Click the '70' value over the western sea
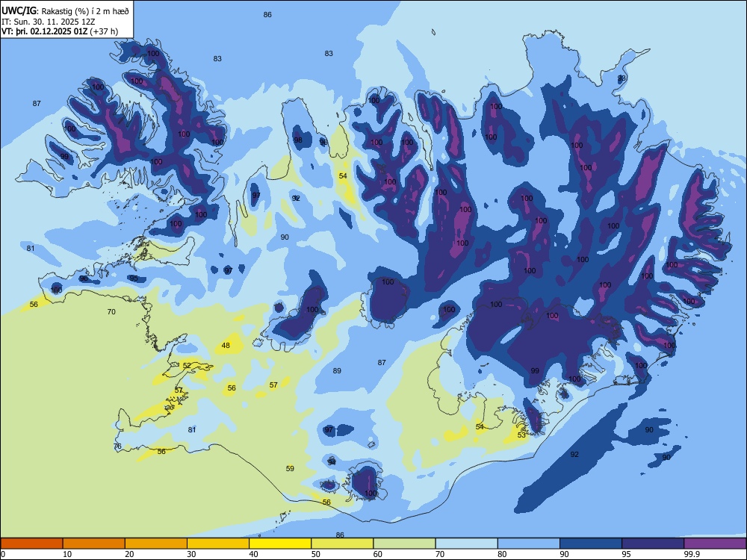This screenshot has height=560, width=747. coord(111,311)
